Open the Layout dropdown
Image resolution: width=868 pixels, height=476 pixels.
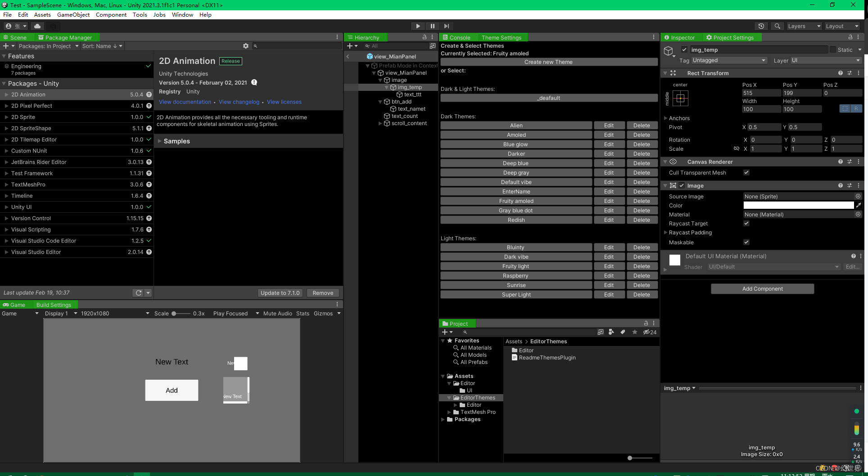[x=842, y=26]
